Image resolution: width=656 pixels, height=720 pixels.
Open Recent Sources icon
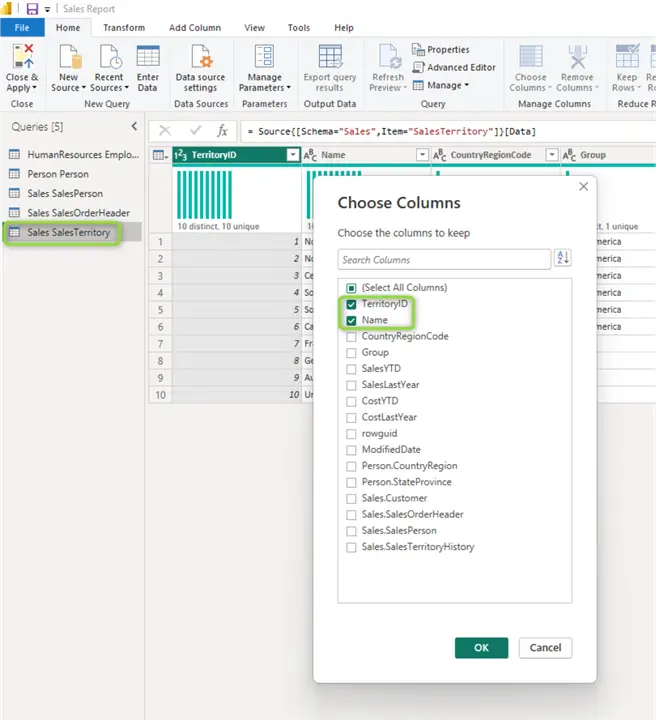point(110,56)
